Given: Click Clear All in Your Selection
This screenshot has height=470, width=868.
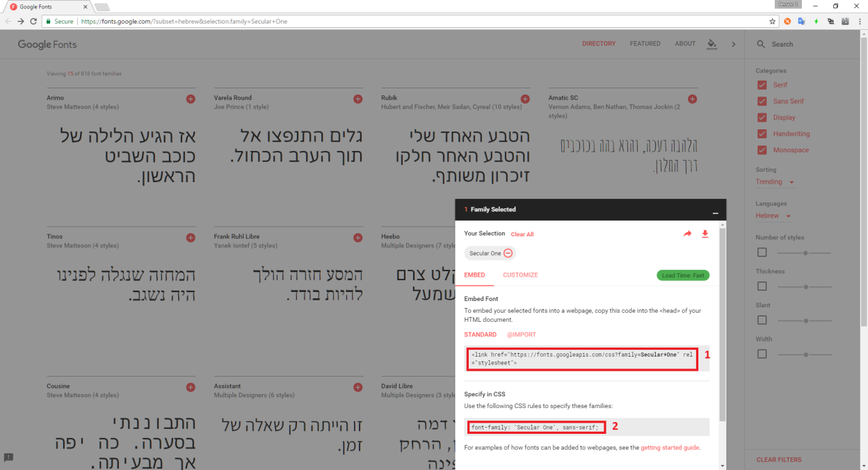Looking at the screenshot, I should 522,234.
